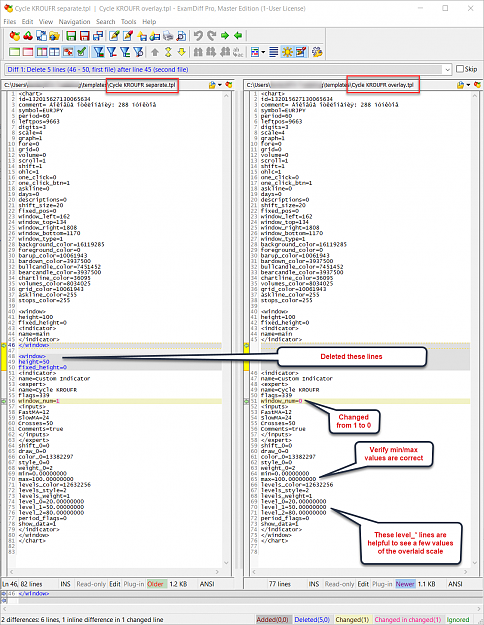Click the Options gear-and-wrench icon
The image size is (484, 625).
tap(317, 52)
